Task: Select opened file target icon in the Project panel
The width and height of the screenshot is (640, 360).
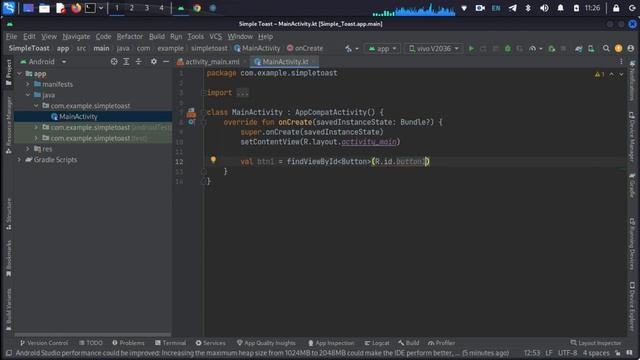Action: click(x=114, y=62)
